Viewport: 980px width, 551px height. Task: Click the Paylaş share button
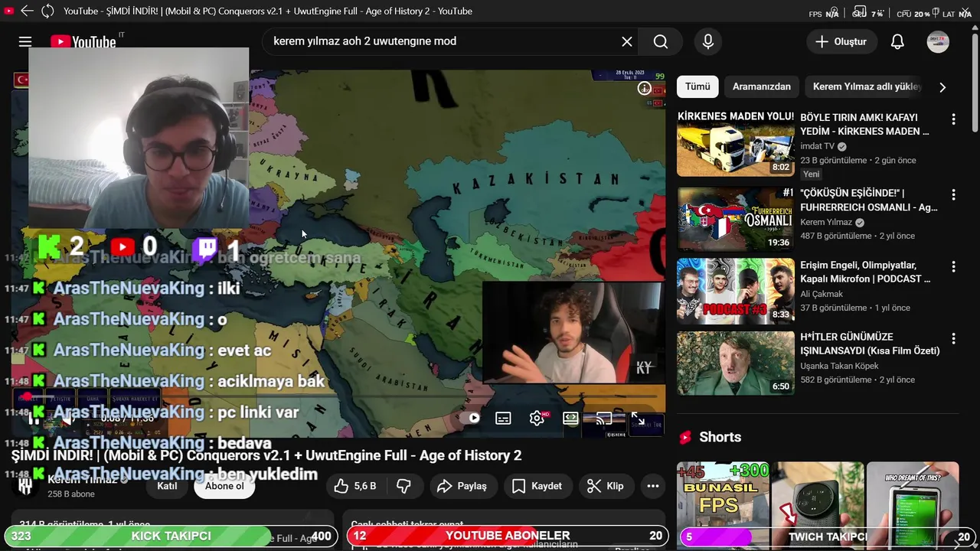click(x=462, y=486)
